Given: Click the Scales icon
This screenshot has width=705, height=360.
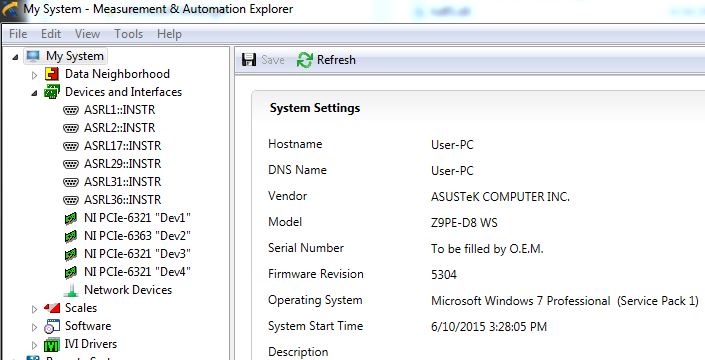Looking at the screenshot, I should (52, 308).
